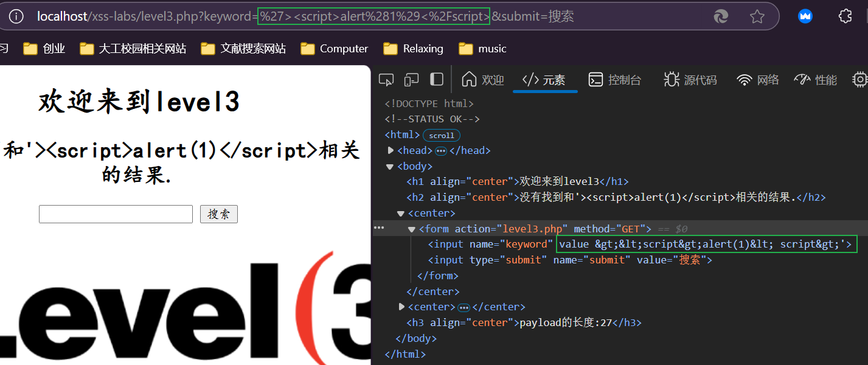The height and width of the screenshot is (365, 868).
Task: Toggle device emulation icon in DevTools
Action: [x=412, y=80]
